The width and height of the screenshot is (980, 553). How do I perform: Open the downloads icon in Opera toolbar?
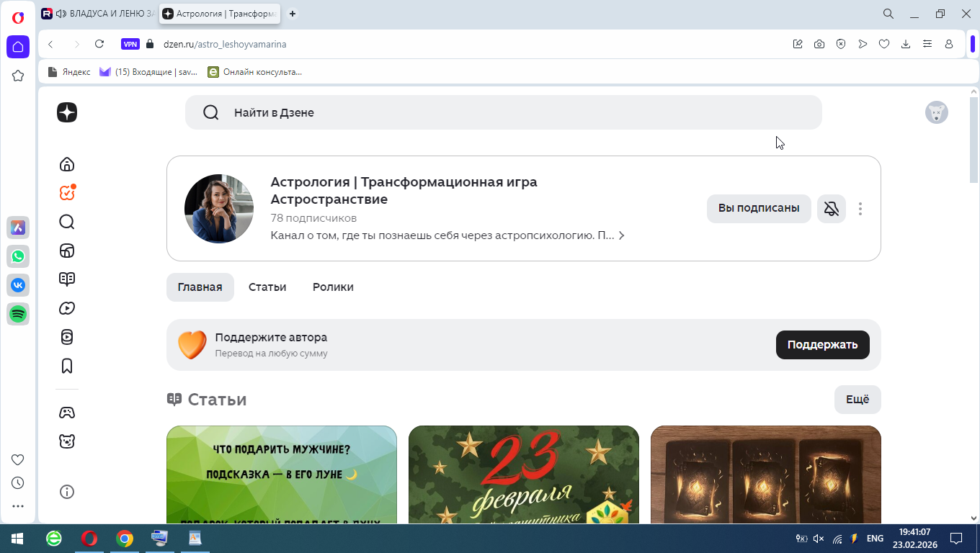[x=906, y=44]
